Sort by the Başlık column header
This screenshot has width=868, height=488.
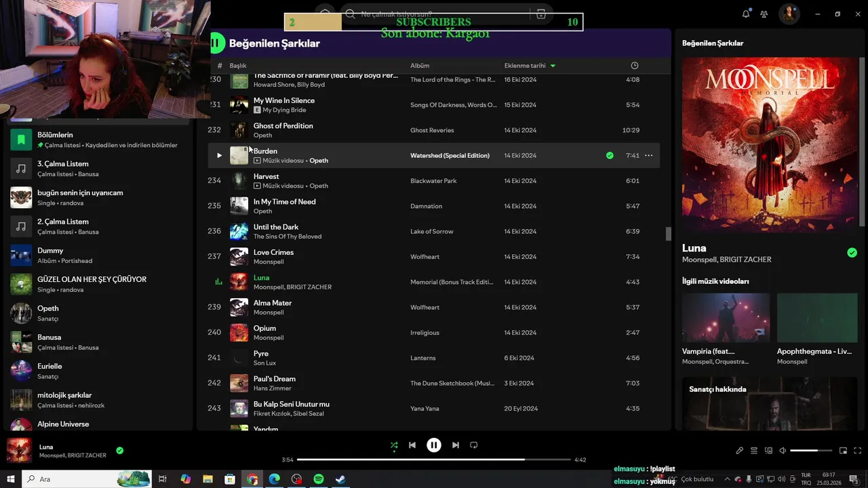237,66
